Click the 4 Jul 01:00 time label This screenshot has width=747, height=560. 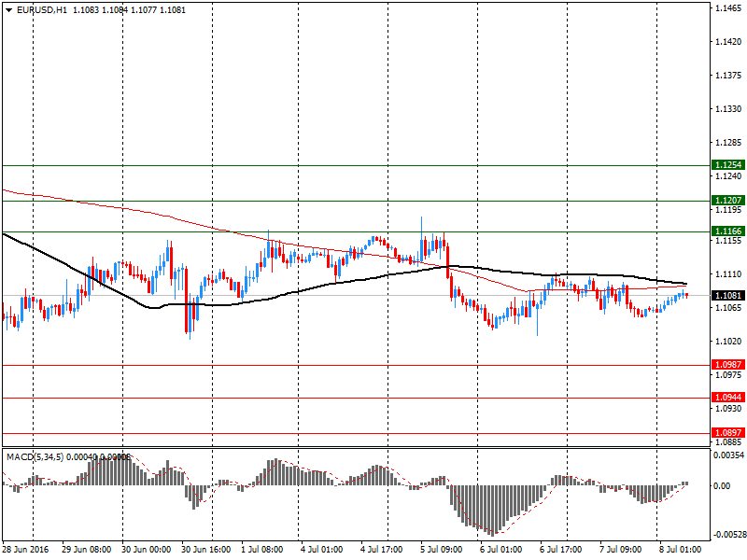click(321, 550)
